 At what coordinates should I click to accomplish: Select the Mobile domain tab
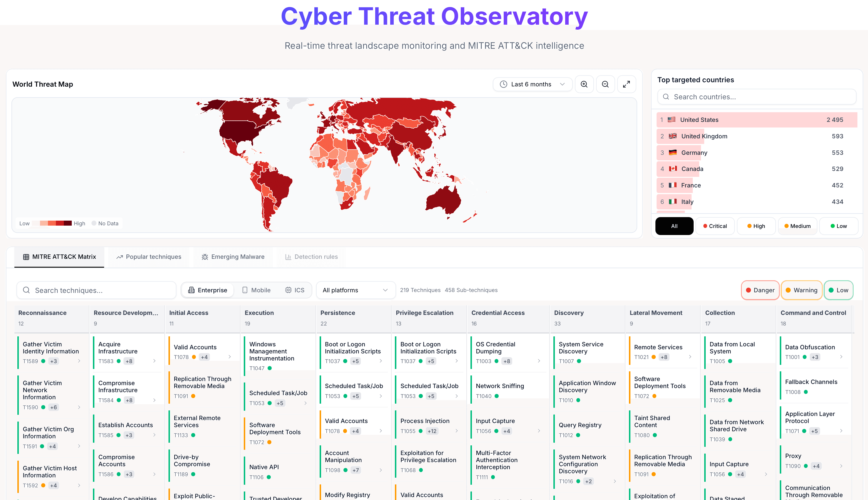[256, 290]
